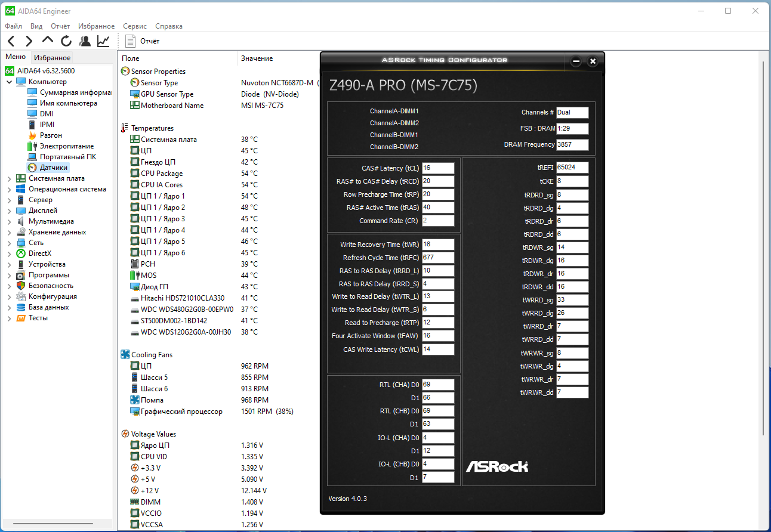Expand the Тесты tree node
This screenshot has width=771, height=532.
click(10, 318)
